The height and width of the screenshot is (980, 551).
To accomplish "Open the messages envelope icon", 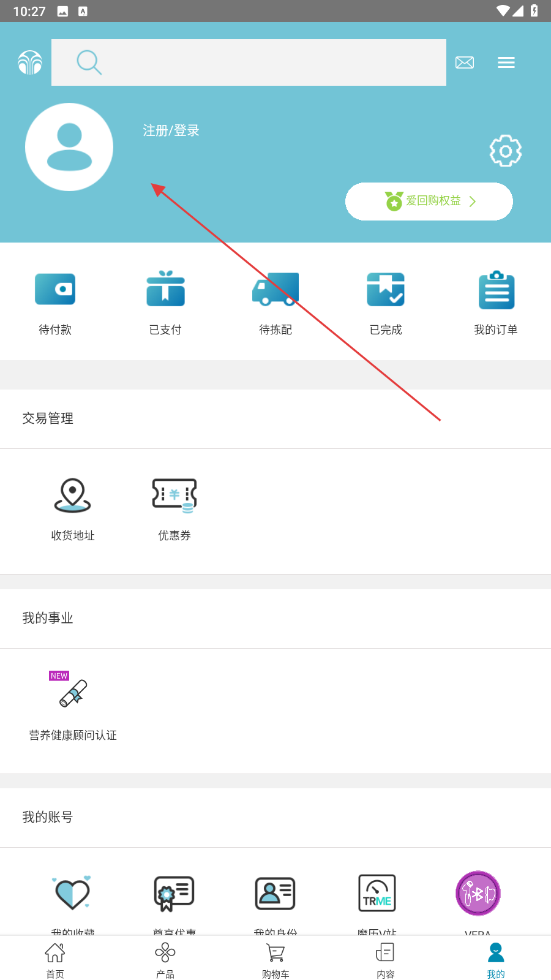I will click(465, 62).
